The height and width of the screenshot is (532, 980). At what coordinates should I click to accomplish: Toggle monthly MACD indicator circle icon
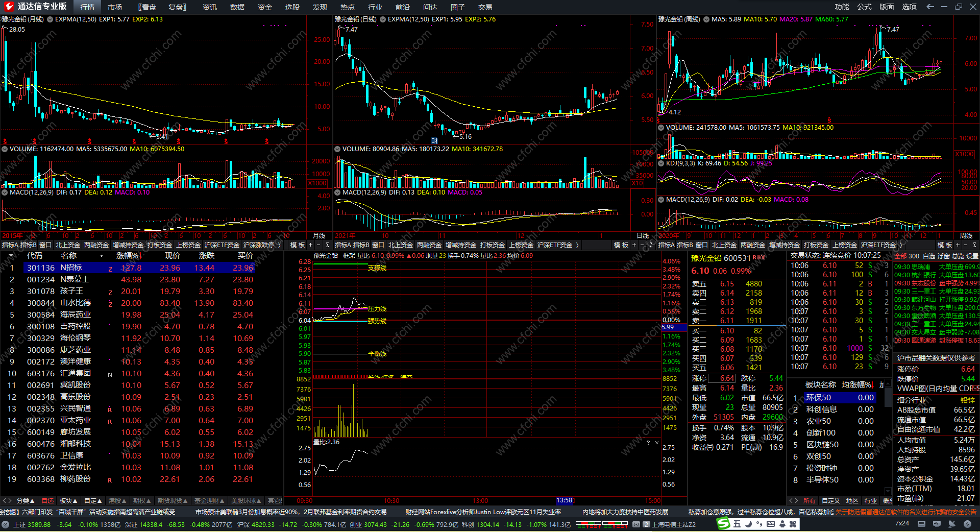click(x=5, y=192)
